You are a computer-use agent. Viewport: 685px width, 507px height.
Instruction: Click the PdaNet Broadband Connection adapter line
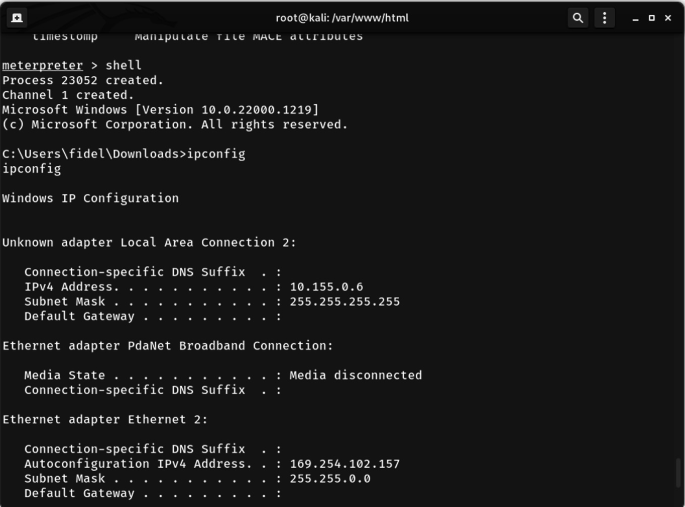(x=168, y=346)
